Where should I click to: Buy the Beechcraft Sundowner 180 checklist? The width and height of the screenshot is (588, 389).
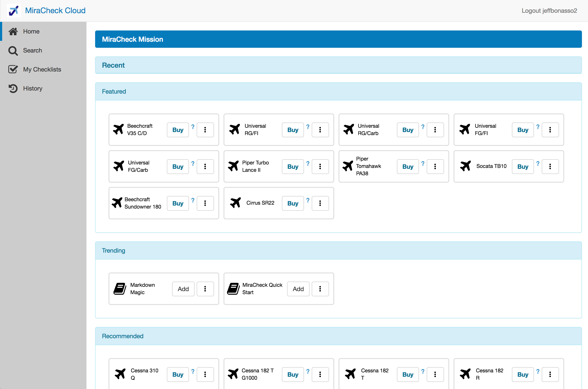click(178, 203)
